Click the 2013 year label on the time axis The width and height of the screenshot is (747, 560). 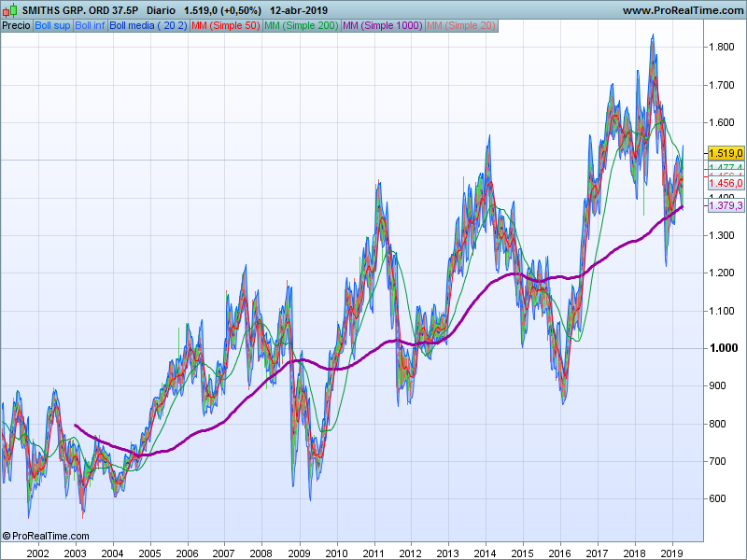coord(448,553)
